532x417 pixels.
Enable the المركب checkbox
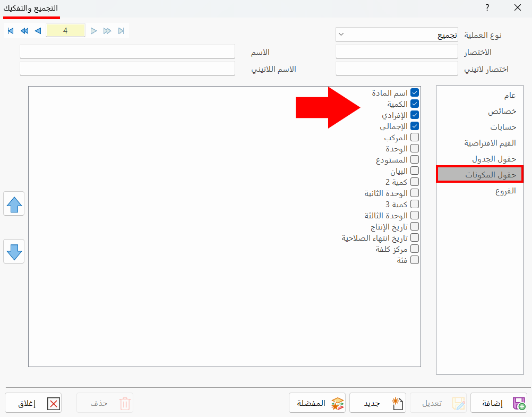(x=415, y=137)
